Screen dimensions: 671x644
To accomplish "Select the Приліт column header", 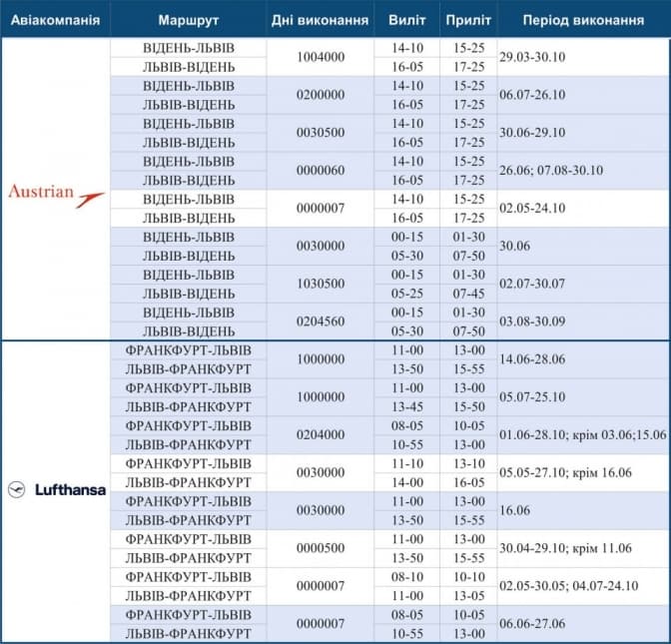I will [468, 20].
